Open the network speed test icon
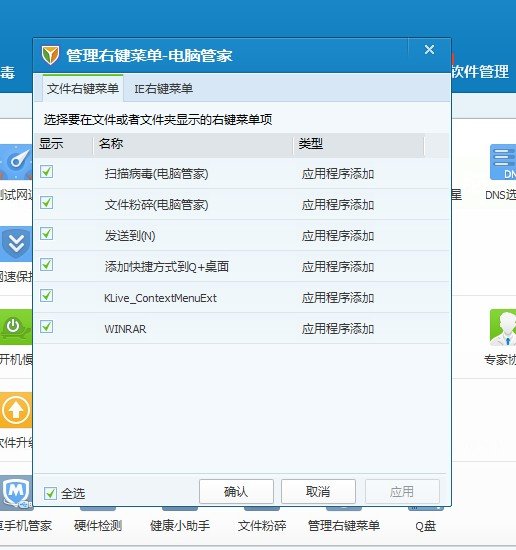Viewport: 516px width, 550px height. coord(16,162)
